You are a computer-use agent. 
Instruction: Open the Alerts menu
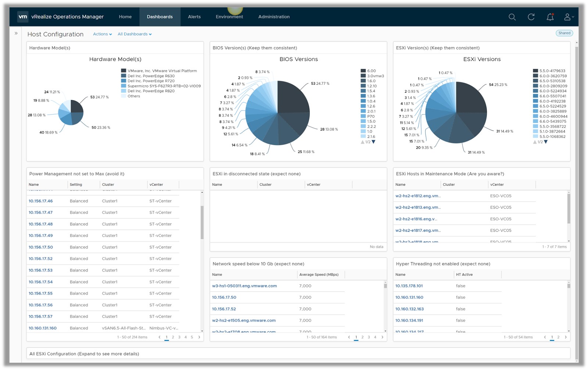coord(194,17)
